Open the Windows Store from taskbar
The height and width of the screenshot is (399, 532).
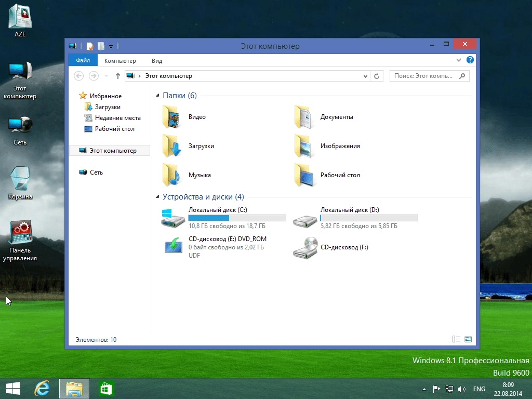click(x=106, y=389)
